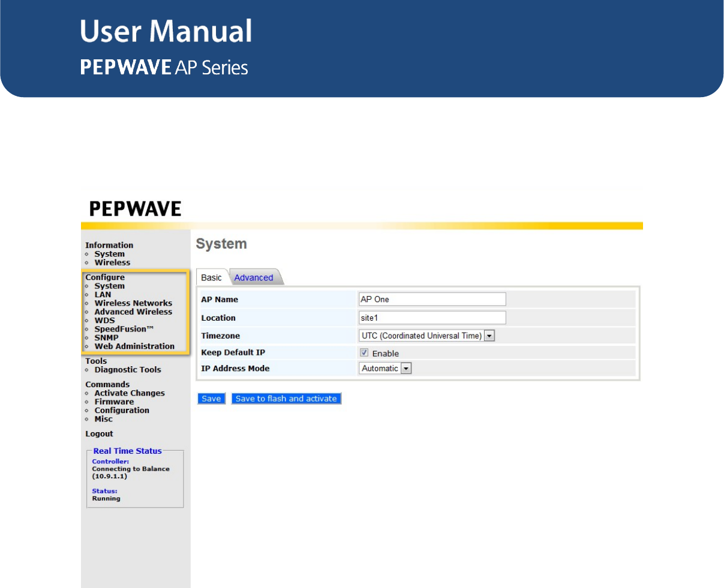Click Activate Changes command

point(130,393)
